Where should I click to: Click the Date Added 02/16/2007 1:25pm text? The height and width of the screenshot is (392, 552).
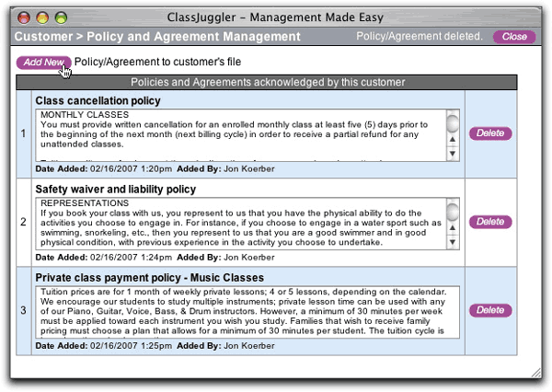[103, 346]
